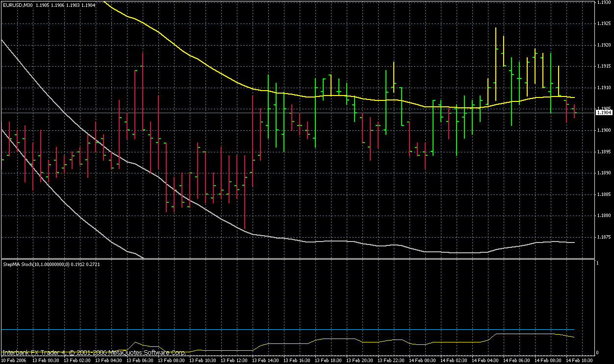Viewport: 614px width, 364px height.
Task: Select the 14 Feb 10:30 time label
Action: [580, 360]
